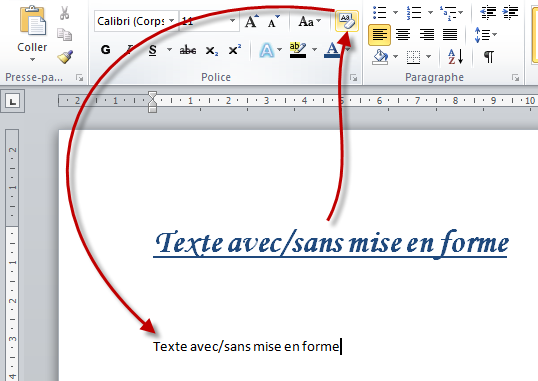Screen dimensions: 538x381
Task: Click the vertical ruler on left
Action: pyautogui.click(x=12, y=255)
